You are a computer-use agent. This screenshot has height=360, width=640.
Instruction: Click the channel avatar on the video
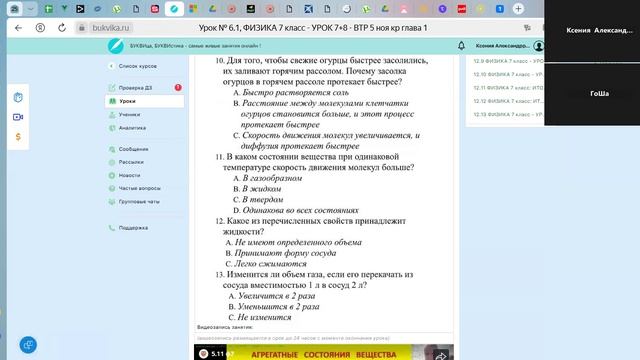204,353
